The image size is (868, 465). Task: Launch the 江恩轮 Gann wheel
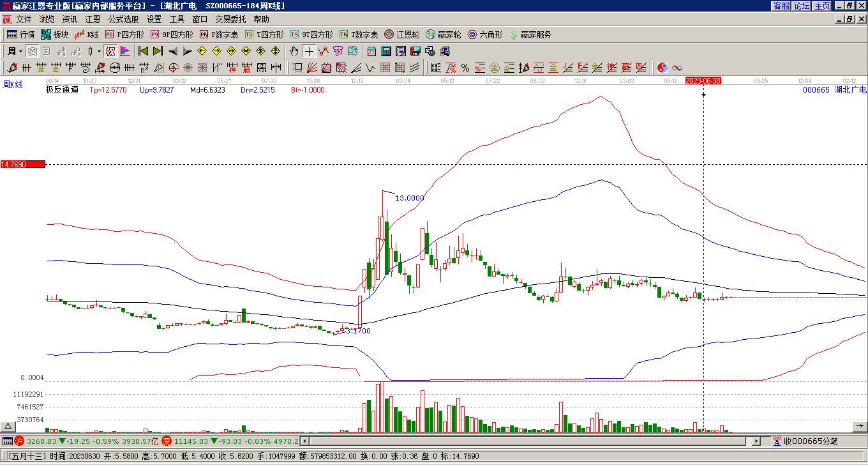(402, 34)
